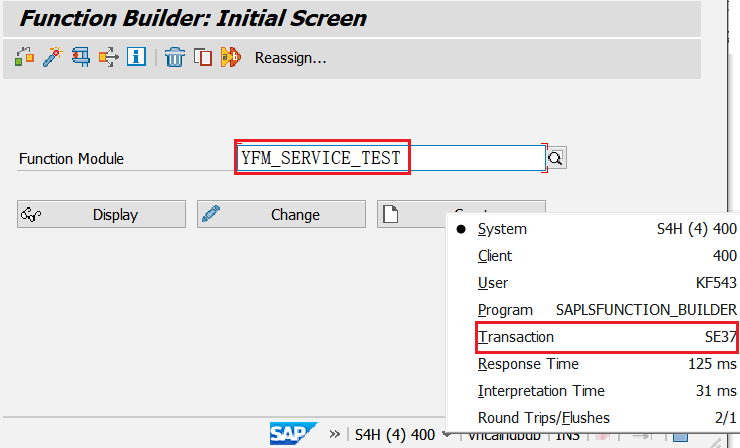The height and width of the screenshot is (448, 740).
Task: Open the S4H (4) 400 system dropdown
Action: coord(401,434)
